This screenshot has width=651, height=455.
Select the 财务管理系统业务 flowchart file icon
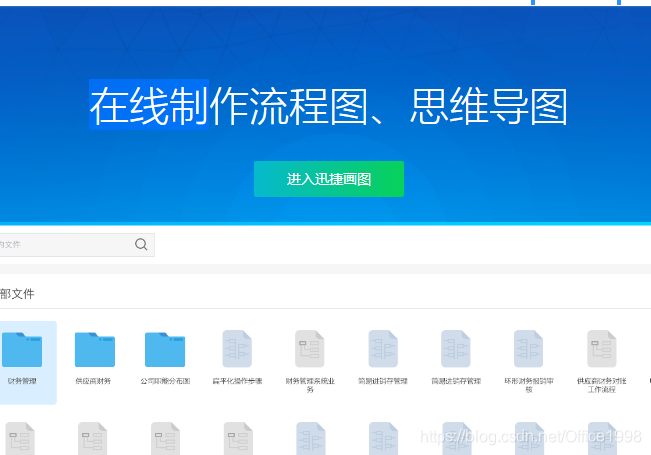pyautogui.click(x=310, y=349)
